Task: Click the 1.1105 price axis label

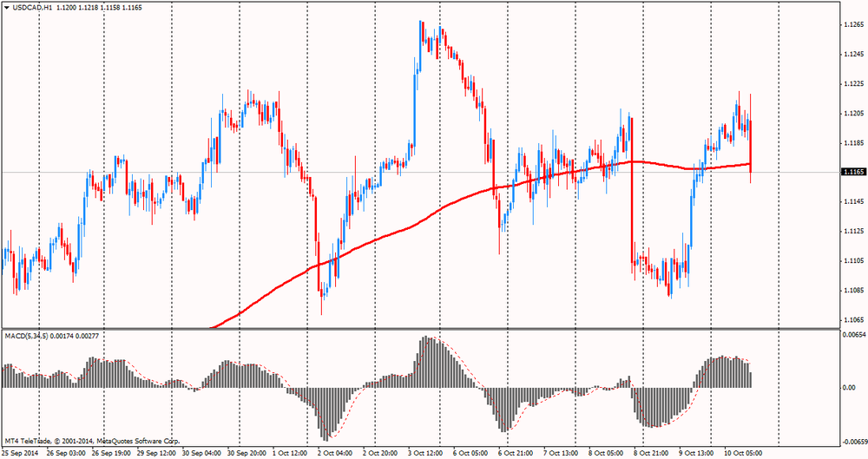Action: click(852, 260)
